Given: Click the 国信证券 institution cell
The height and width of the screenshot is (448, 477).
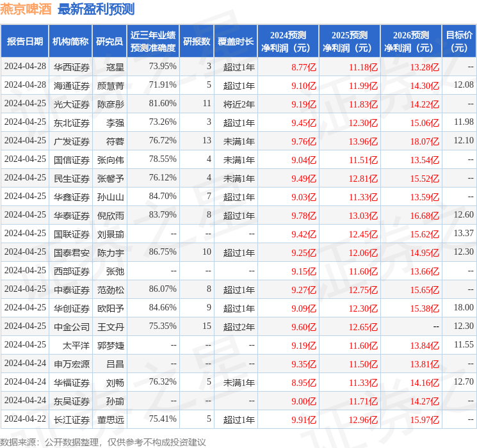Looking at the screenshot, I should 72,159.
